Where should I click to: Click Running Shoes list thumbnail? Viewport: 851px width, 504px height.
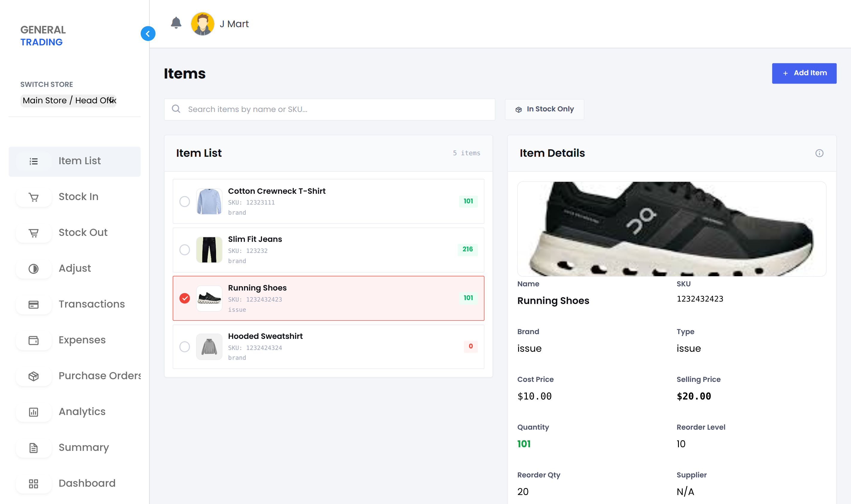[x=209, y=298]
